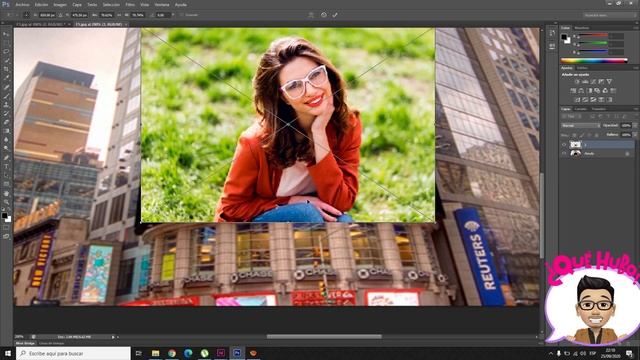
Task: Select the Lasso tool
Action: (6, 52)
